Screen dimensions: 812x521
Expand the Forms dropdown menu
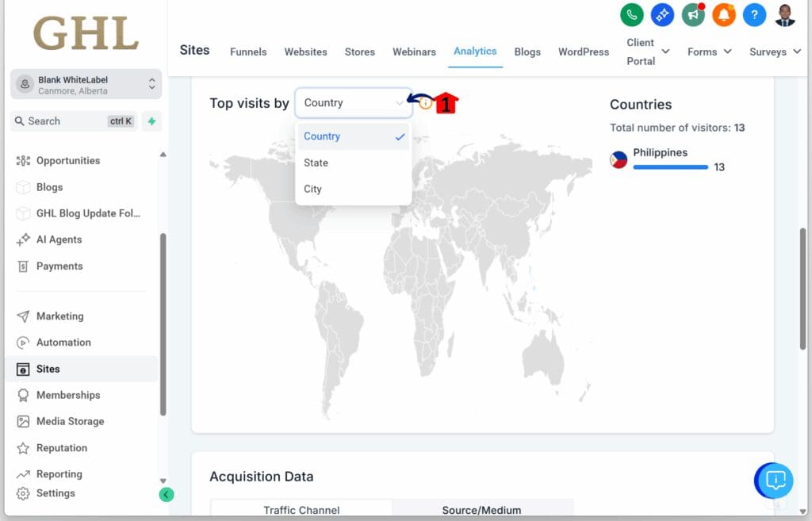point(708,52)
